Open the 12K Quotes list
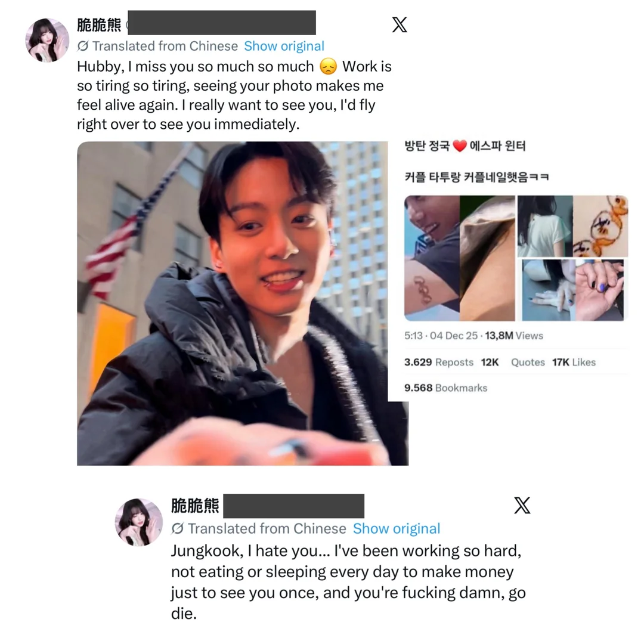Image resolution: width=644 pixels, height=644 pixels. (x=513, y=363)
